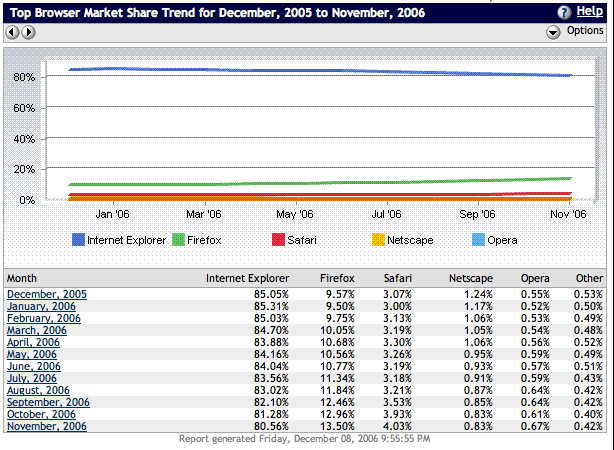The height and width of the screenshot is (450, 614).
Task: Click the Opera light blue legend swatch
Action: [479, 239]
